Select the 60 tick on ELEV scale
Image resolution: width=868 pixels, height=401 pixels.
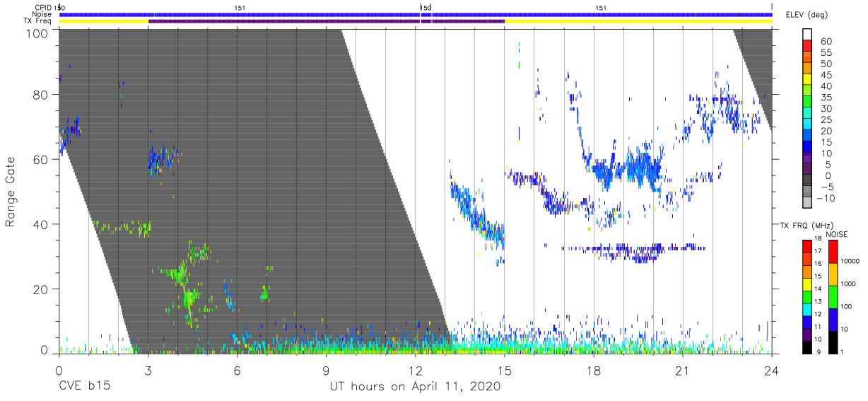(827, 42)
